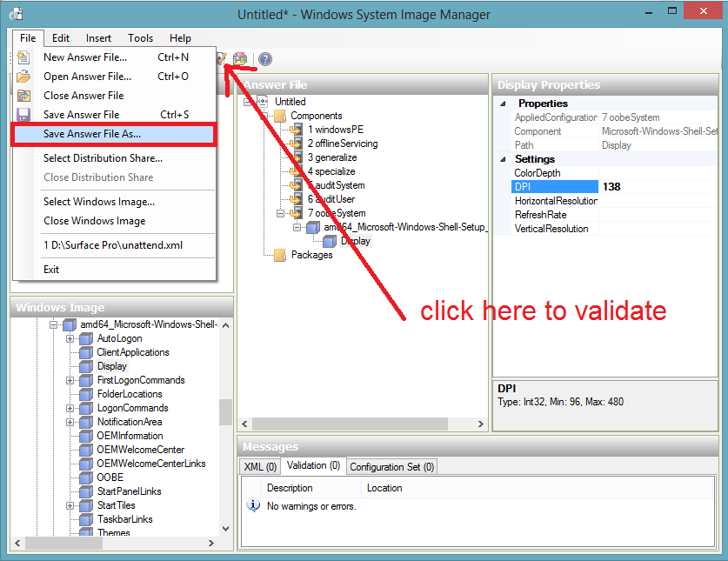This screenshot has width=728, height=561.
Task: Collapse amd64_Microsoft-Windows-Shell-Setup node in Answer File
Action: click(297, 227)
